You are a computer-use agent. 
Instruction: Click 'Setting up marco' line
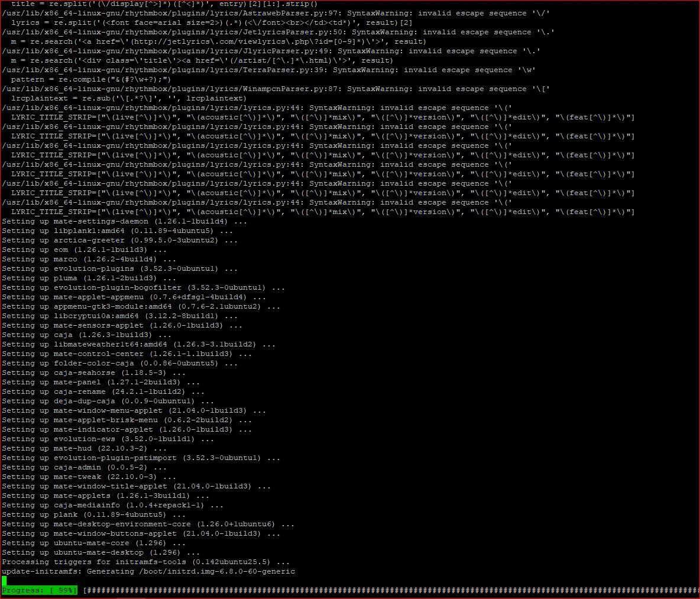pyautogui.click(x=89, y=260)
